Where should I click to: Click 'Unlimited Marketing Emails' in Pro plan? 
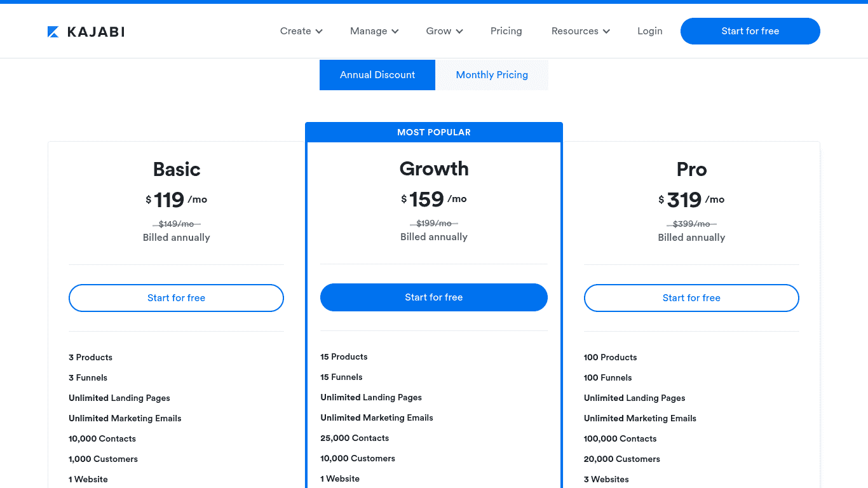point(640,418)
